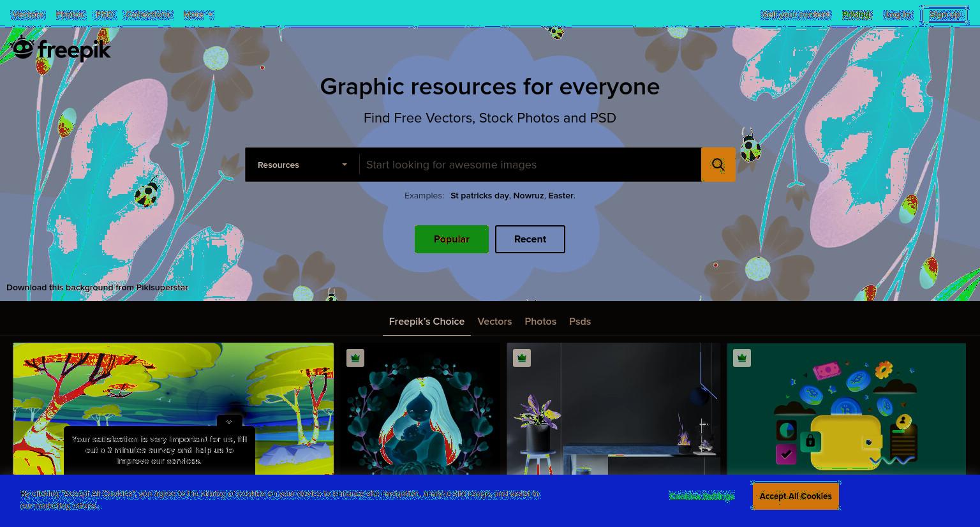Click premium crown on the wallet illustration

[x=742, y=358]
